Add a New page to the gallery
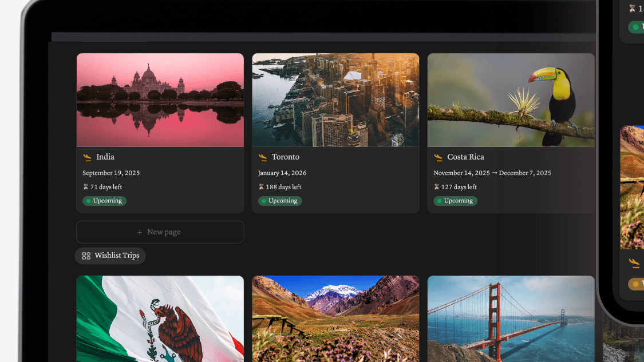This screenshot has height=362, width=644. 160,232
